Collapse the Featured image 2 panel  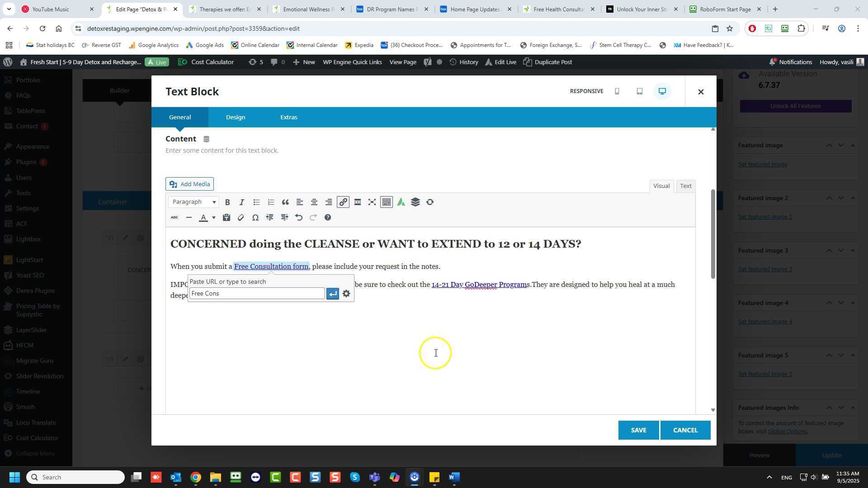(x=853, y=198)
